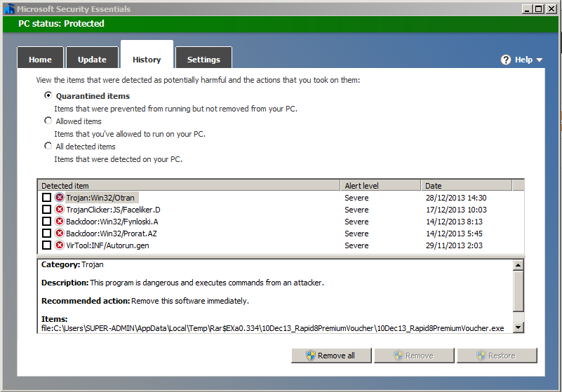Viewport: 562px width, 392px height.
Task: Select the Allowed items radio button
Action: 48,121
